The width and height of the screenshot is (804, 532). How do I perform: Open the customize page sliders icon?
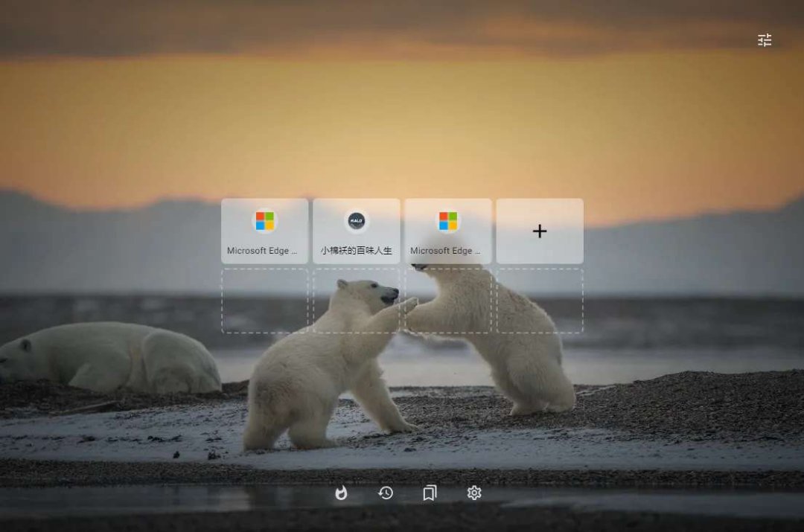point(765,40)
